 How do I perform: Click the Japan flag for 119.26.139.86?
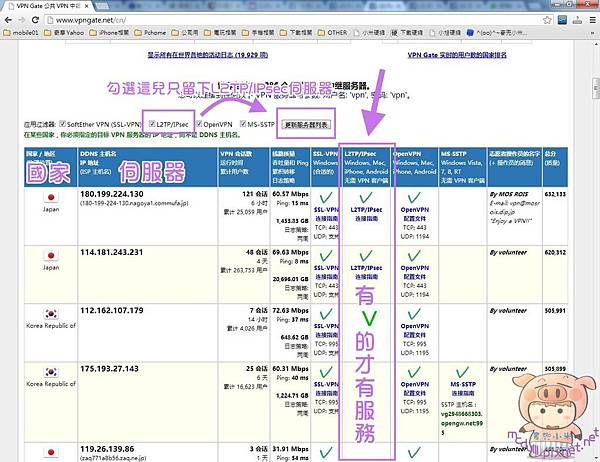51,452
